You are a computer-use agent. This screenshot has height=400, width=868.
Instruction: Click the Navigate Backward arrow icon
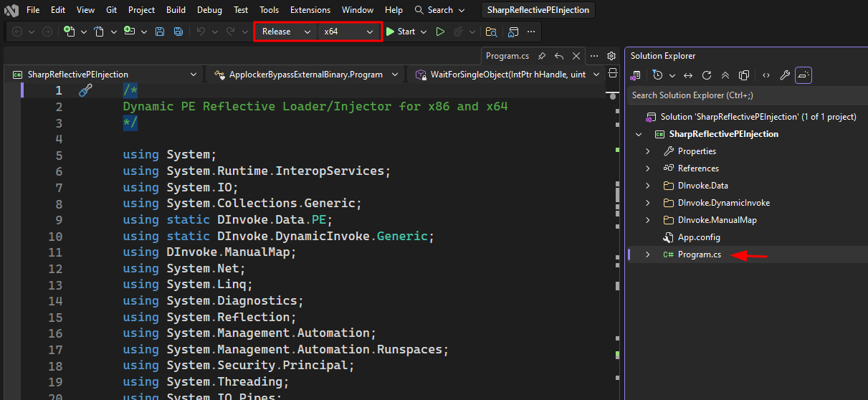click(17, 32)
